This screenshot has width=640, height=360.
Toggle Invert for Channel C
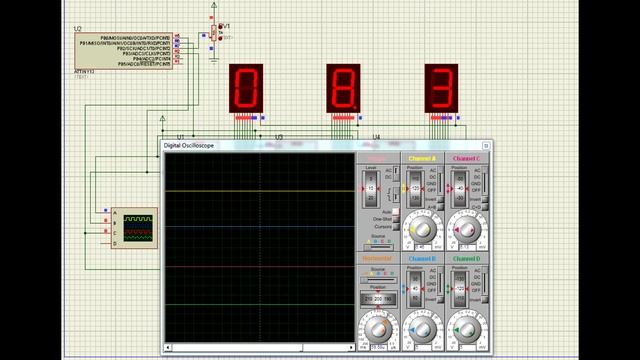click(484, 199)
